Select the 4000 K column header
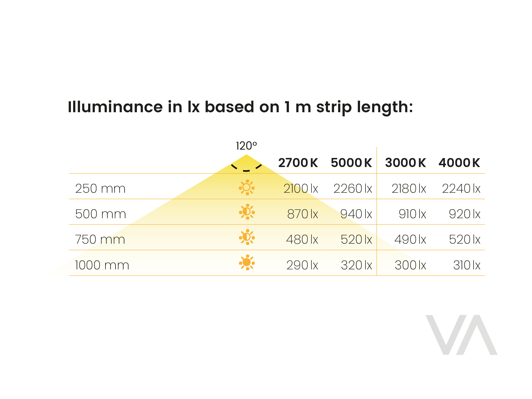Viewport: 532px width, 399px height. [459, 163]
